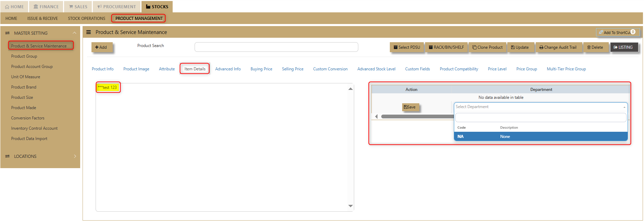Open the Select Department dropdown
644x222 pixels.
click(540, 107)
